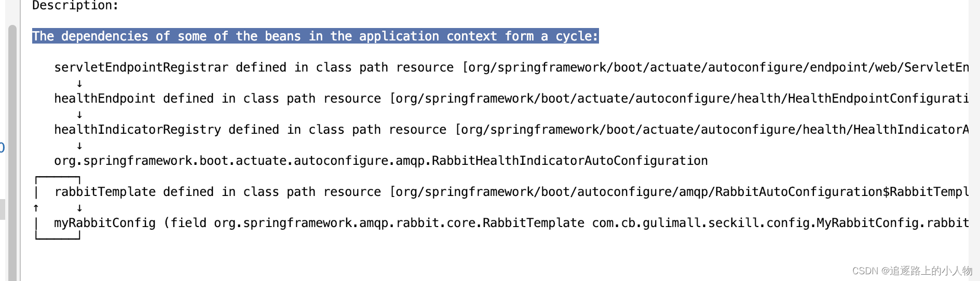Click the highlighted dependency cycle message line
The width and height of the screenshot is (980, 281).
pos(315,36)
